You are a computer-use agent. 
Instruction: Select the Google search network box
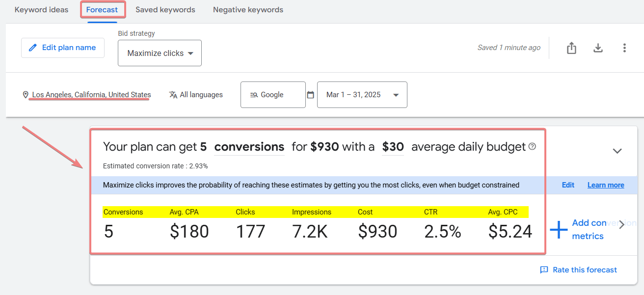click(x=272, y=95)
